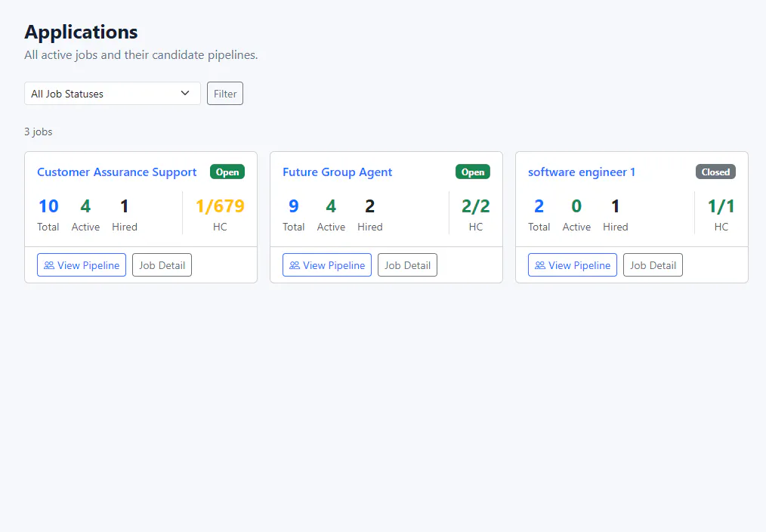The image size is (766, 532).
Task: Apply the Filter button
Action: (224, 93)
